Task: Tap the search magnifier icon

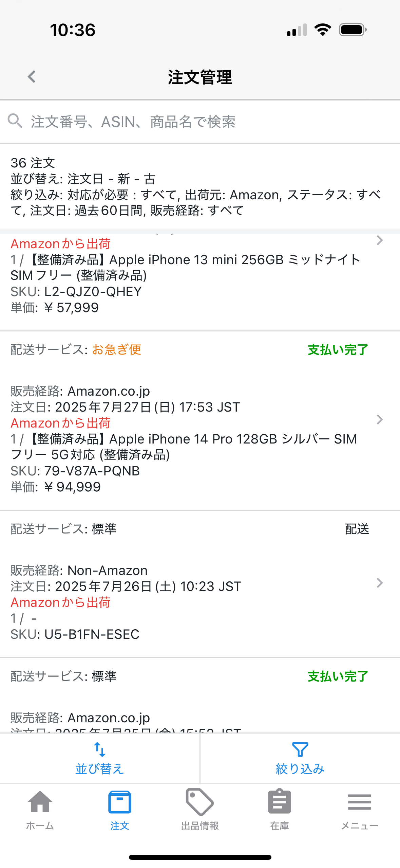Action: pos(15,121)
